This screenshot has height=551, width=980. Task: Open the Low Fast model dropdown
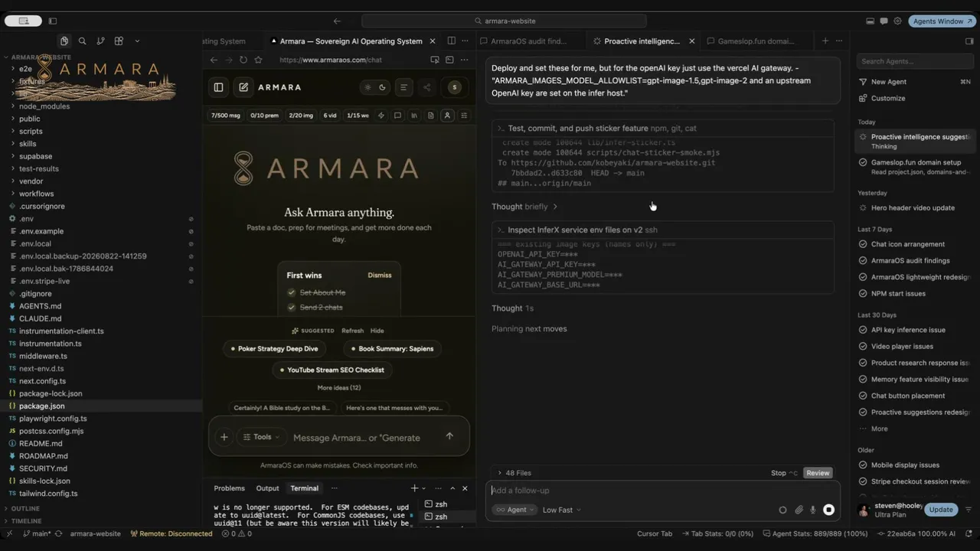click(x=561, y=510)
